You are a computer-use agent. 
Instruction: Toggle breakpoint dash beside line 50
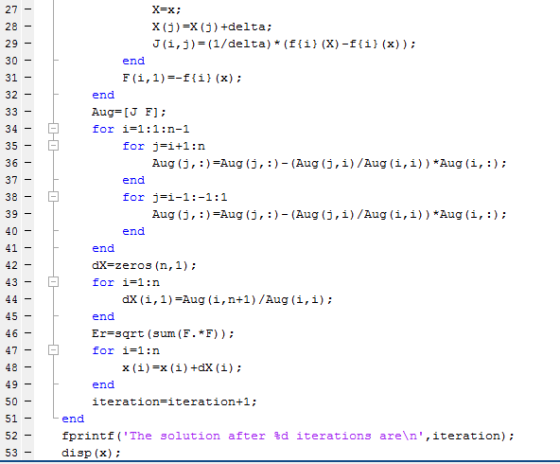28,401
